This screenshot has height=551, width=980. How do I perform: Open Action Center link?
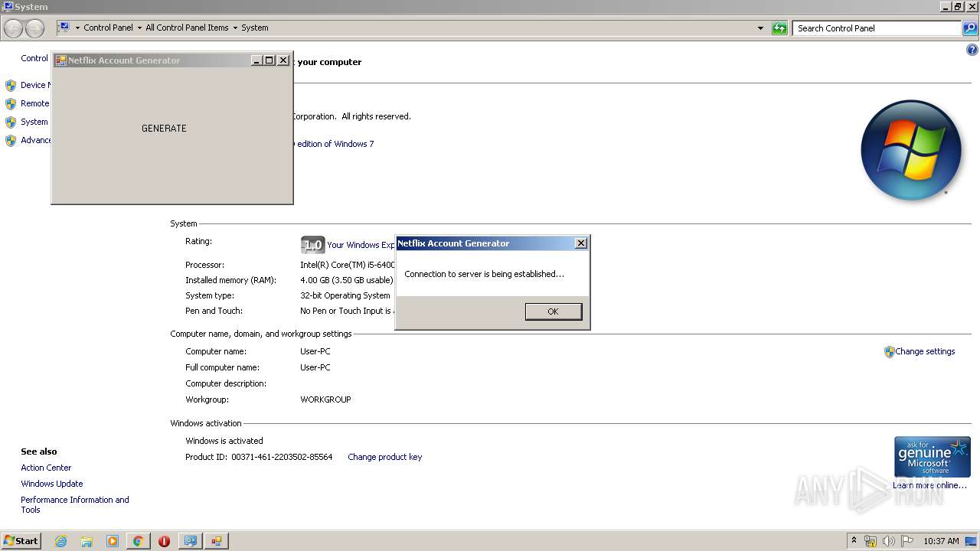[x=46, y=468]
